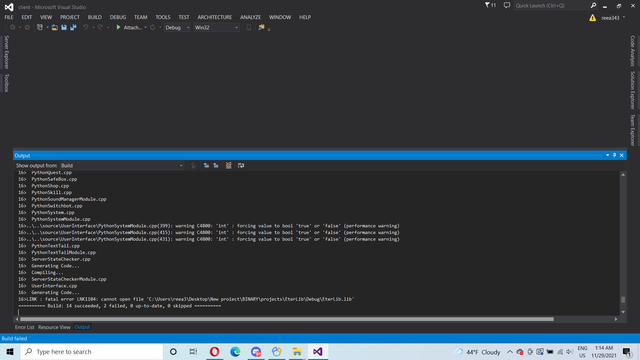Open Opera browser from the taskbar

[214, 351]
